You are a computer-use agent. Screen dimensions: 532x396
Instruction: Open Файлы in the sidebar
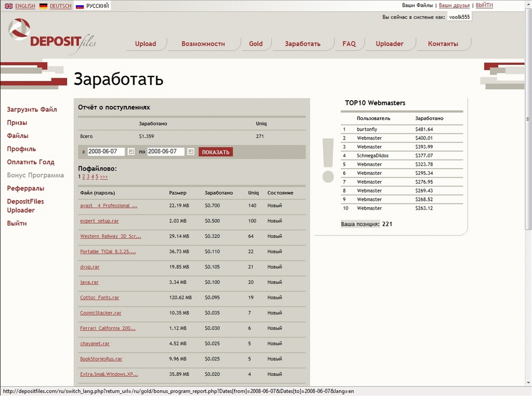[18, 136]
